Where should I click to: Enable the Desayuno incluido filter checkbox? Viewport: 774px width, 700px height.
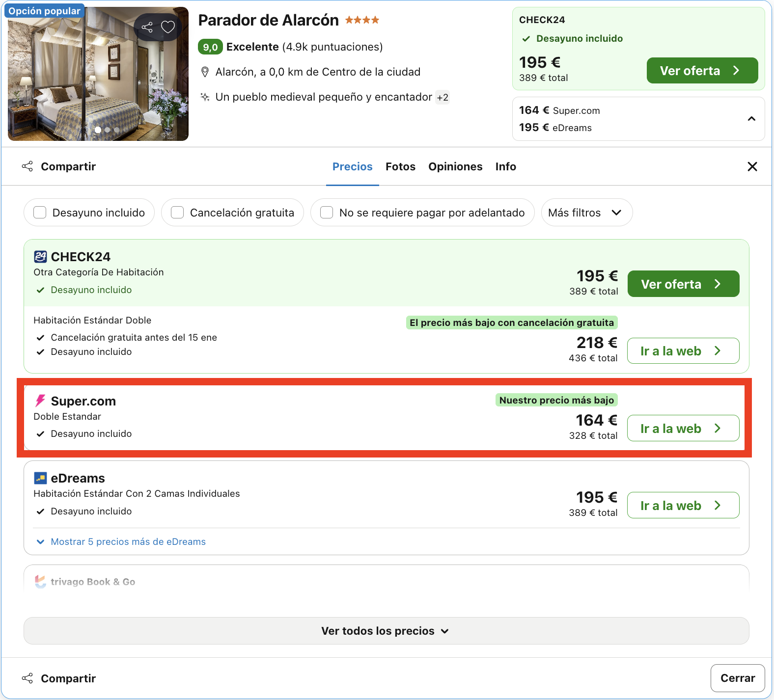(40, 213)
